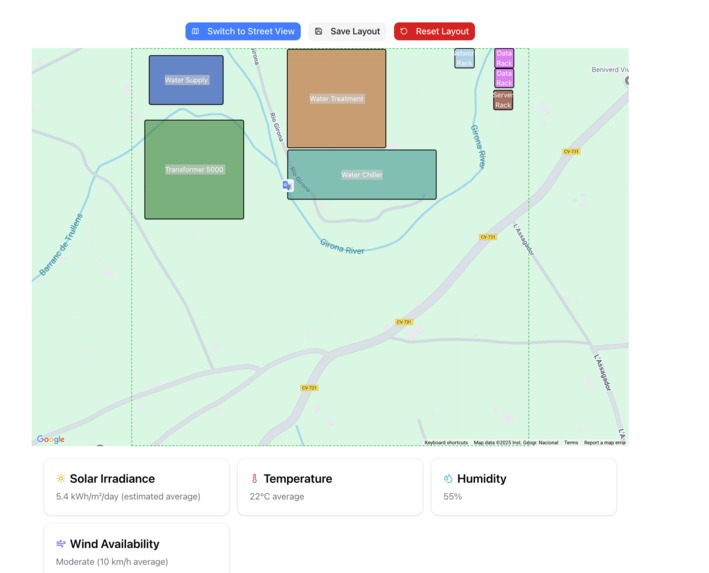
Task: Click the Humidity heading
Action: (482, 478)
